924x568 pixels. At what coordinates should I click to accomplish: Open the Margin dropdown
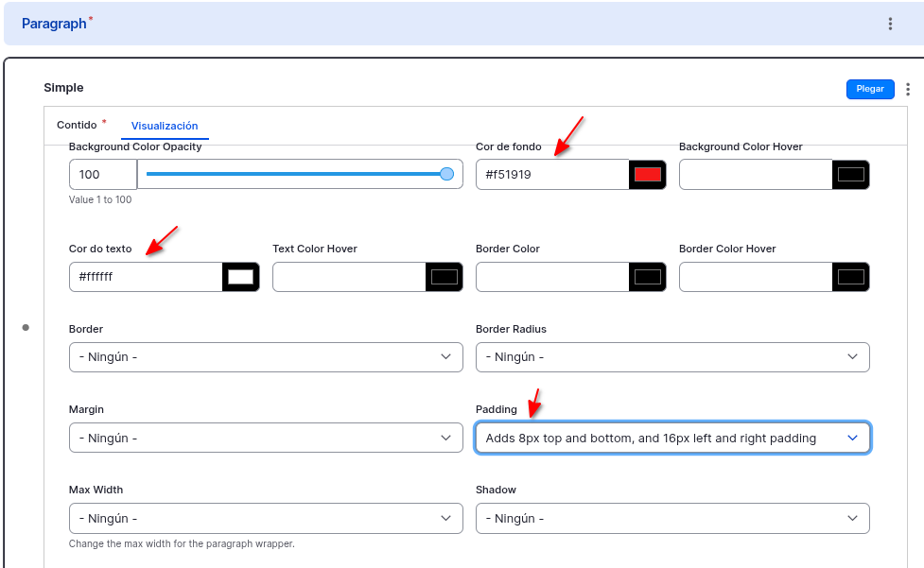266,438
